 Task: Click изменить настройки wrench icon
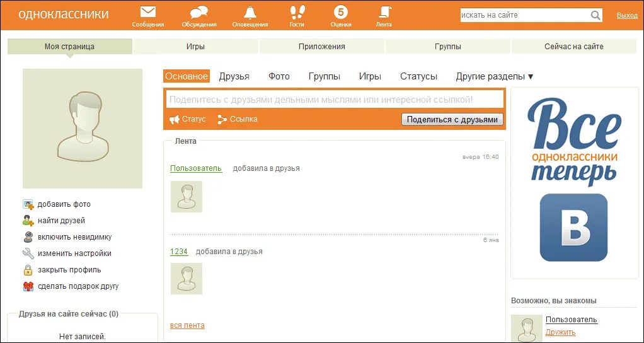pos(28,253)
